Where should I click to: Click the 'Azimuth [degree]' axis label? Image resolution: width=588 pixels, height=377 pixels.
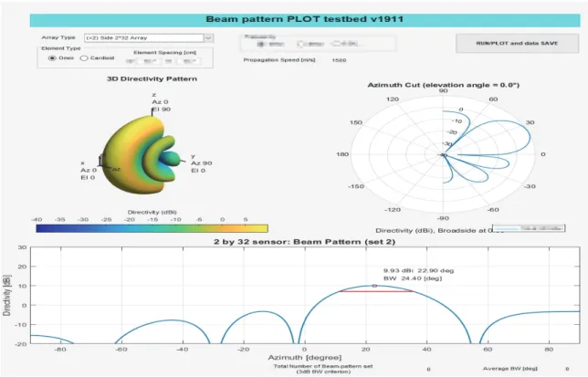(x=305, y=358)
